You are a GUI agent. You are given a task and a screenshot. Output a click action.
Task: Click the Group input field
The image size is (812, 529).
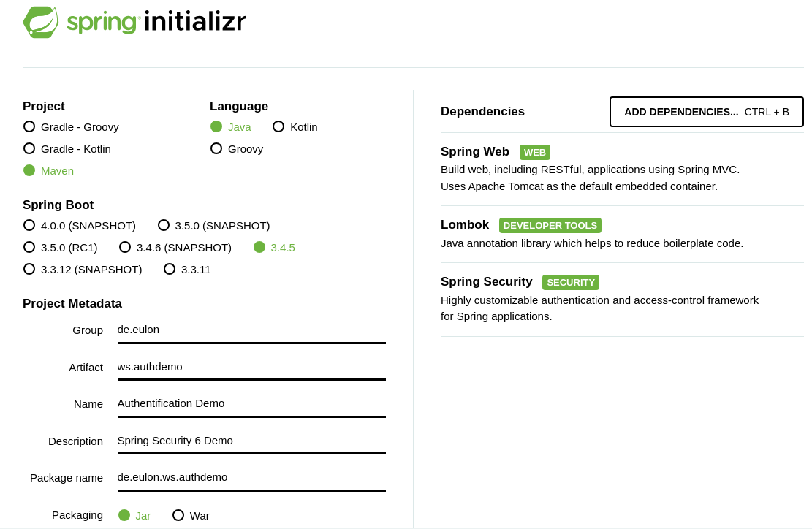tap(251, 330)
